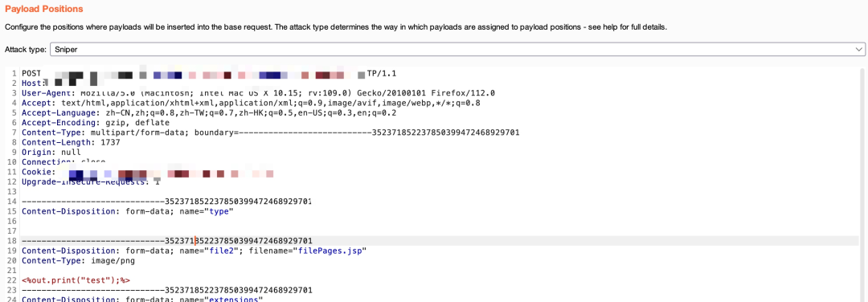Click the name="extensions" form-data line
The image size is (868, 302).
coord(141,300)
